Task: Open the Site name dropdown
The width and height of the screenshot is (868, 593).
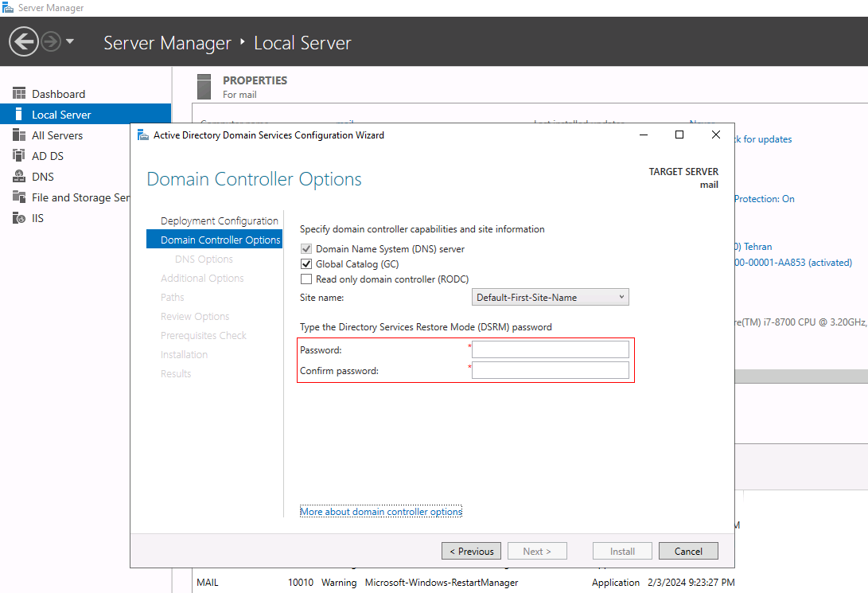Action: tap(551, 298)
